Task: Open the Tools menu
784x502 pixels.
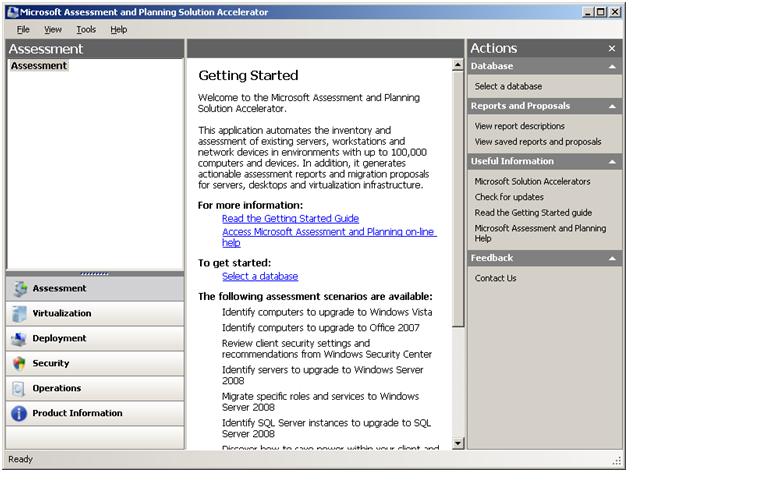Action: (x=86, y=30)
